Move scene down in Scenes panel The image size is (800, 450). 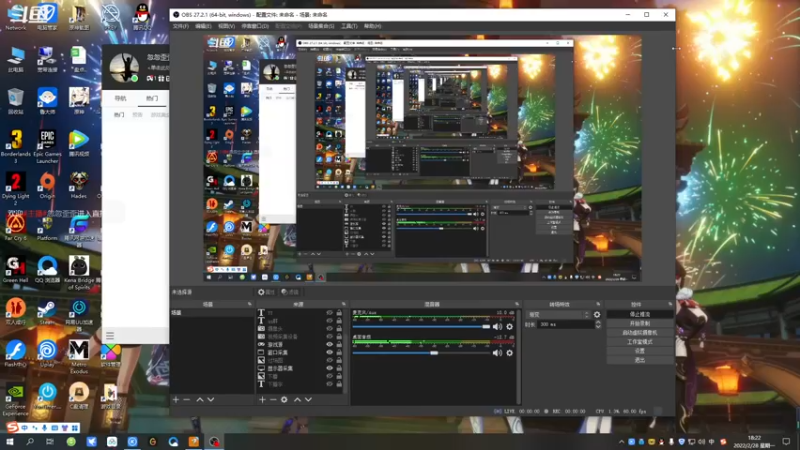point(211,399)
